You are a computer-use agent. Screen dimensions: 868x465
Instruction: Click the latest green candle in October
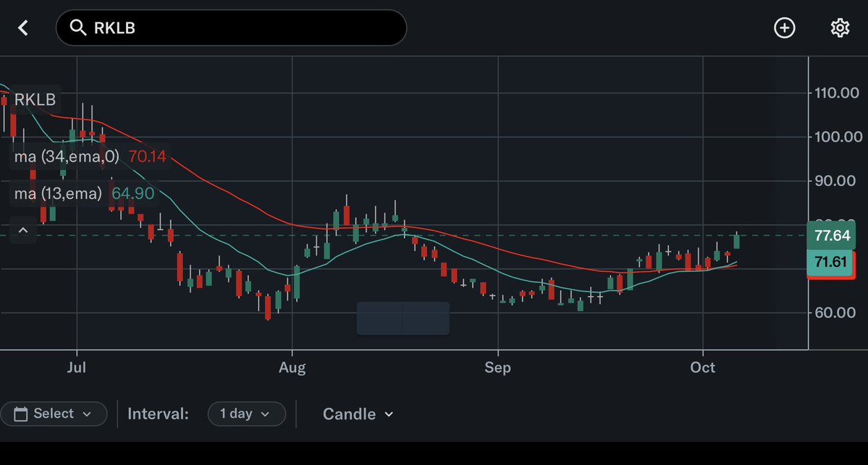point(736,242)
